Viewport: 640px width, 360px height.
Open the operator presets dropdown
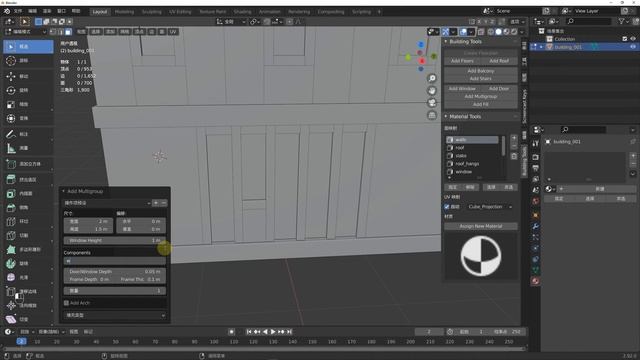tap(108, 203)
